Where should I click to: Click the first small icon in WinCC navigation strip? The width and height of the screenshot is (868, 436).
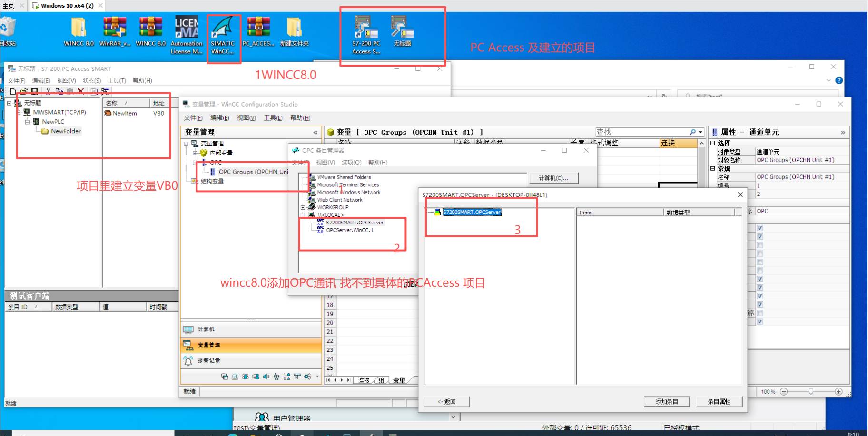[225, 377]
